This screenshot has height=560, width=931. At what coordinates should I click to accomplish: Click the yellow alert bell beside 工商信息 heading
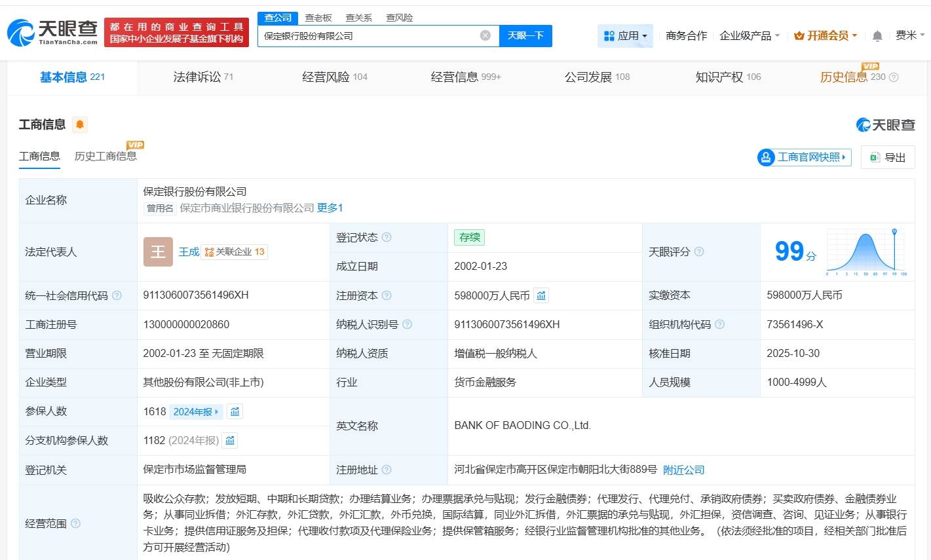79,124
